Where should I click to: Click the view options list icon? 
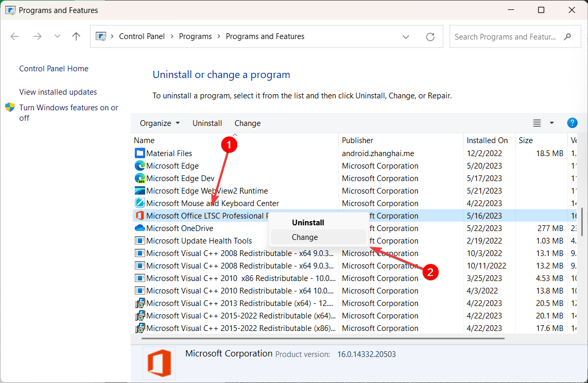point(537,123)
